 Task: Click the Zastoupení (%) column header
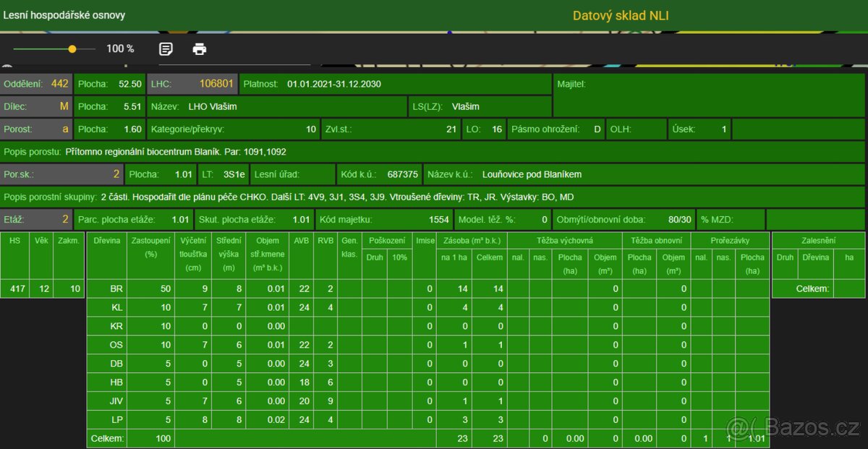[x=150, y=247]
